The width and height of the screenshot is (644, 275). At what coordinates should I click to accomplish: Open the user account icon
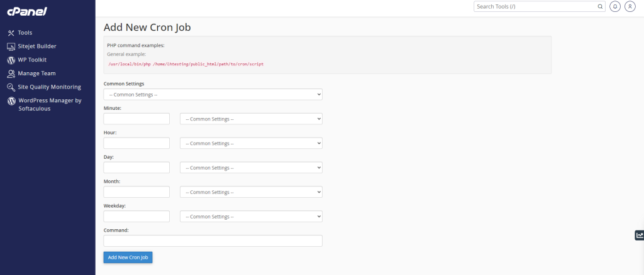(x=630, y=7)
